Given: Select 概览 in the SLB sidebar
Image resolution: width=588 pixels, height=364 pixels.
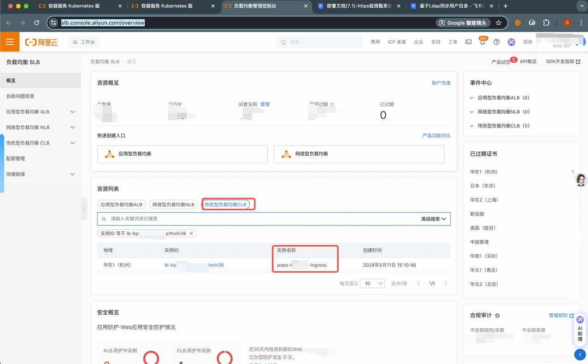Looking at the screenshot, I should 41,81.
